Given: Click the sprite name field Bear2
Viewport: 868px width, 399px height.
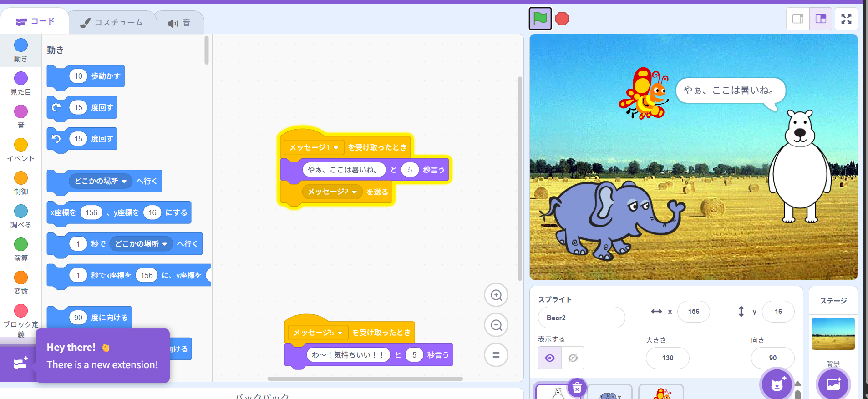Looking at the screenshot, I should [x=581, y=318].
